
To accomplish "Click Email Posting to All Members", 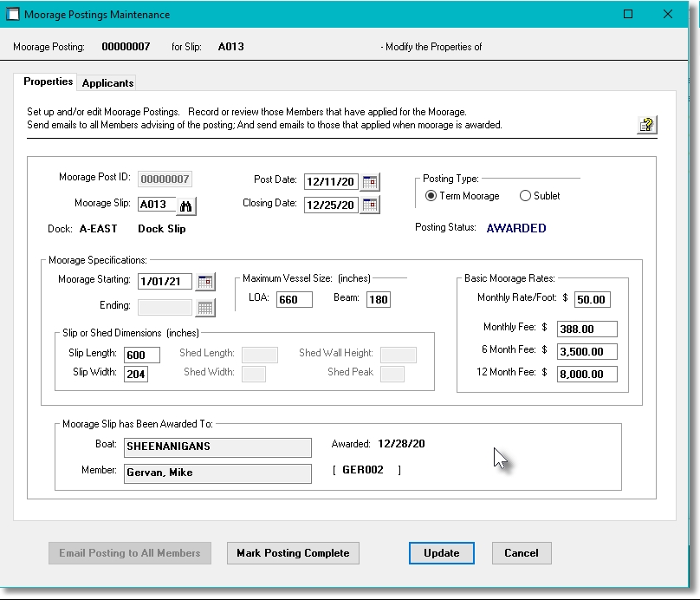I will tap(129, 553).
